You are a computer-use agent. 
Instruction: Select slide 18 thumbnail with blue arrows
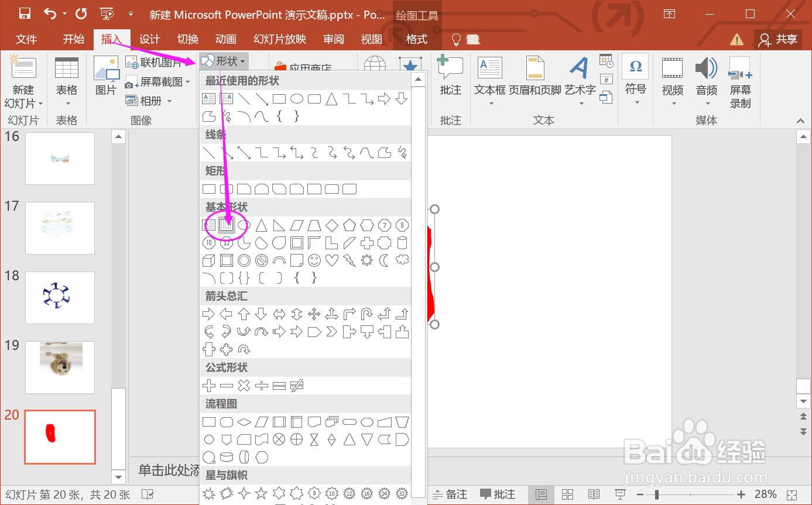tap(60, 297)
